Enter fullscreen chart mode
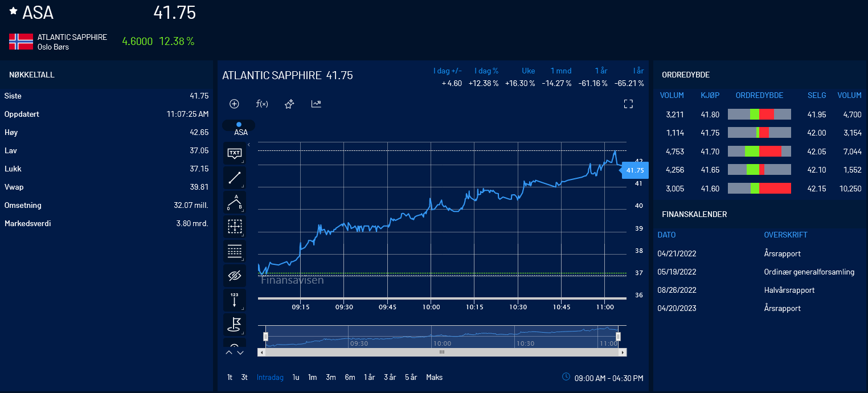Screen dimensions: 868x393 pos(628,104)
